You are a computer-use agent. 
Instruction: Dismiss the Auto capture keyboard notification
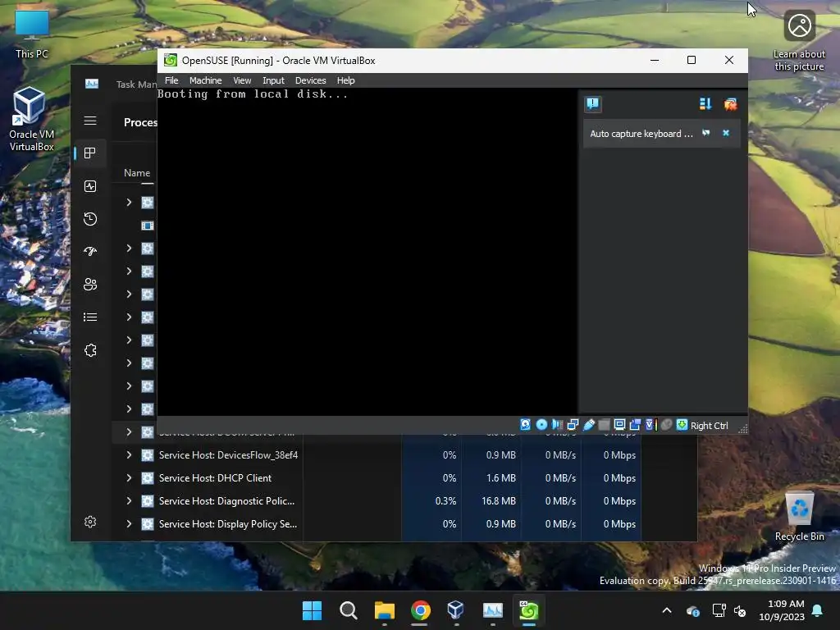pos(726,133)
